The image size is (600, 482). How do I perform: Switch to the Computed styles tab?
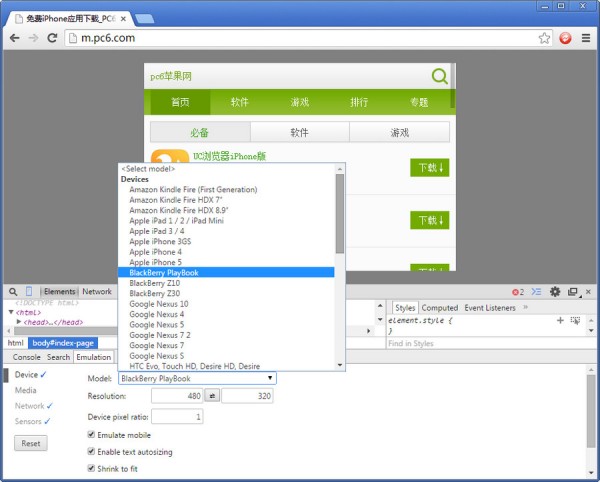click(439, 308)
